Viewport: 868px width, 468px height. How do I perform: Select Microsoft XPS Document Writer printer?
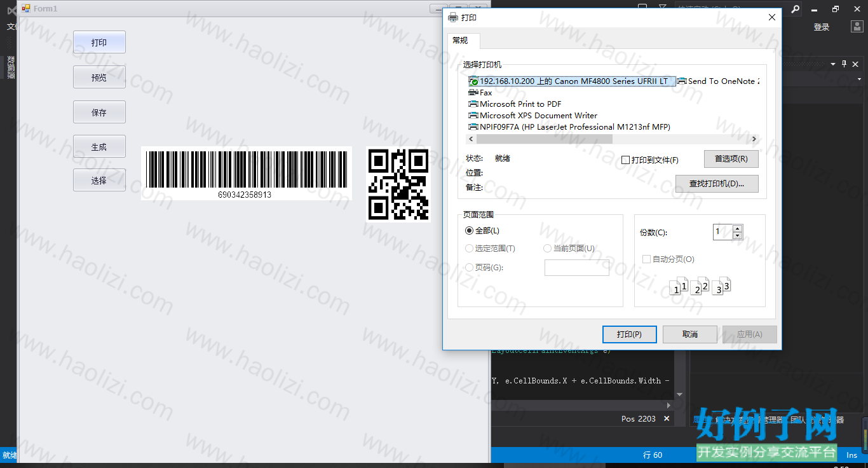(x=532, y=116)
